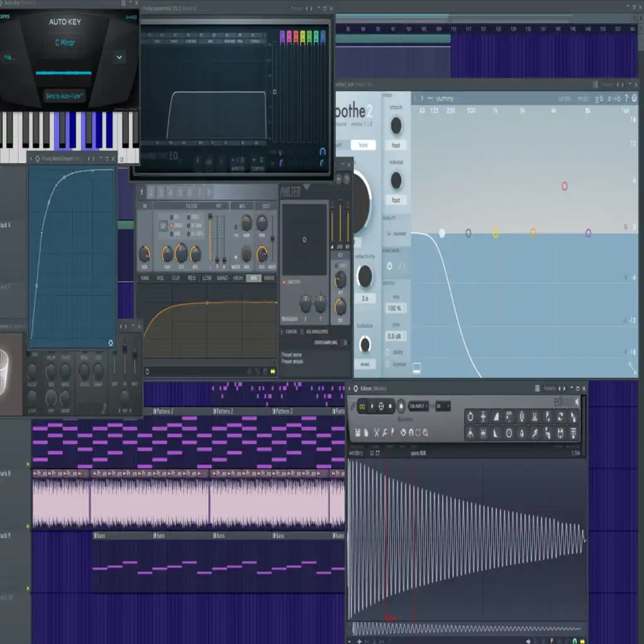This screenshot has height=644, width=644.
Task: Toggle loop recording in Edison transport
Action: 362,407
